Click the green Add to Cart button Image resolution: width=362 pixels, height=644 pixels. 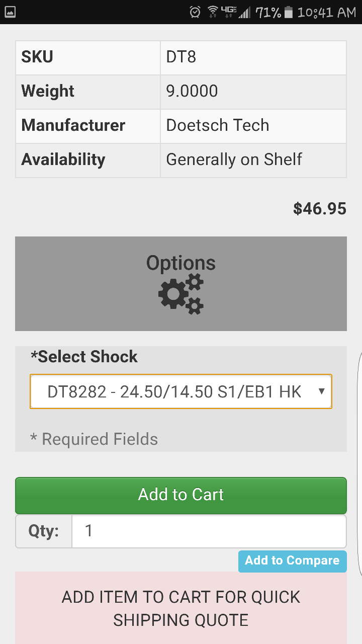181,495
